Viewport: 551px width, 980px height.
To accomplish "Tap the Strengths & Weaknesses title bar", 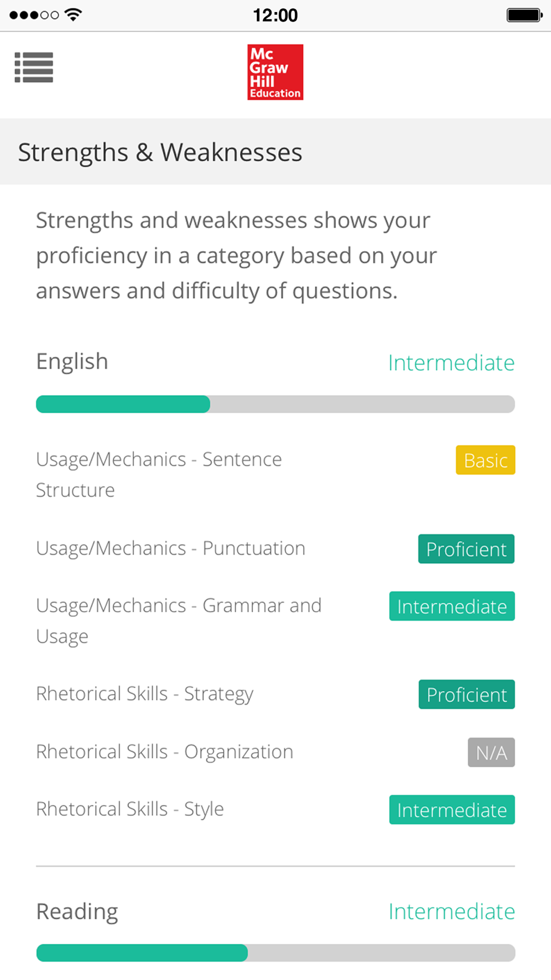I will click(x=275, y=152).
